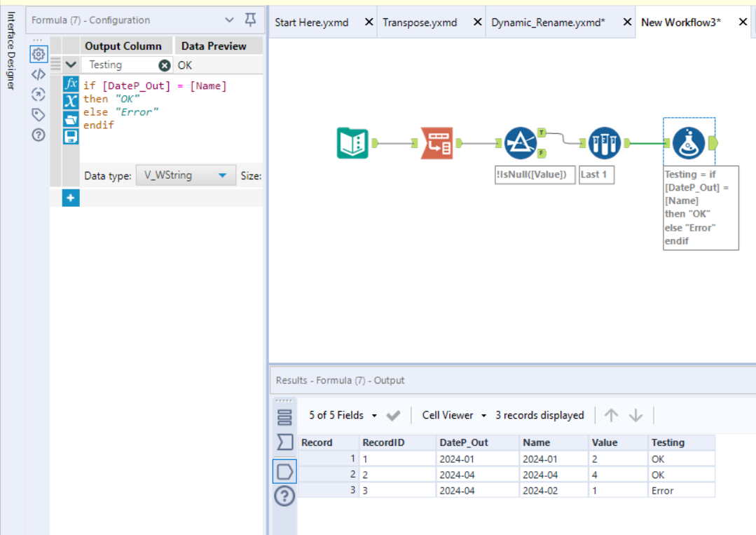The image size is (756, 535).
Task: Add a new expression with the plus button
Action: pyautogui.click(x=70, y=198)
